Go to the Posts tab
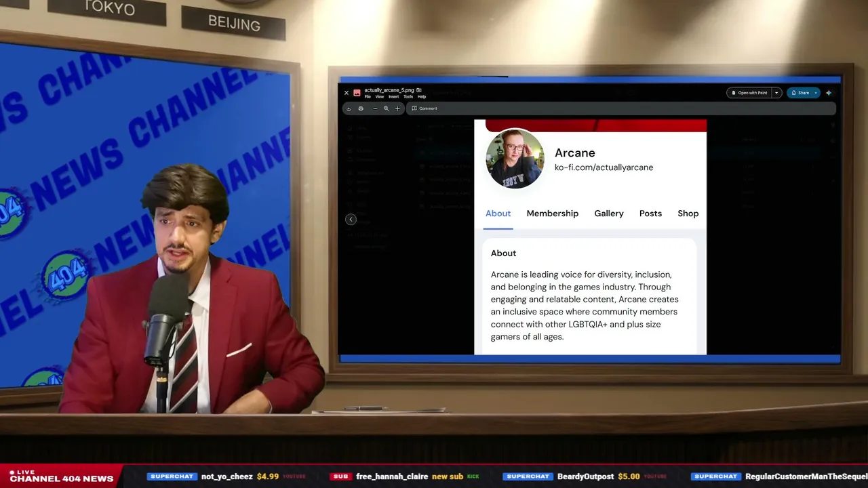Screen dimensions: 868x488 [650, 213]
